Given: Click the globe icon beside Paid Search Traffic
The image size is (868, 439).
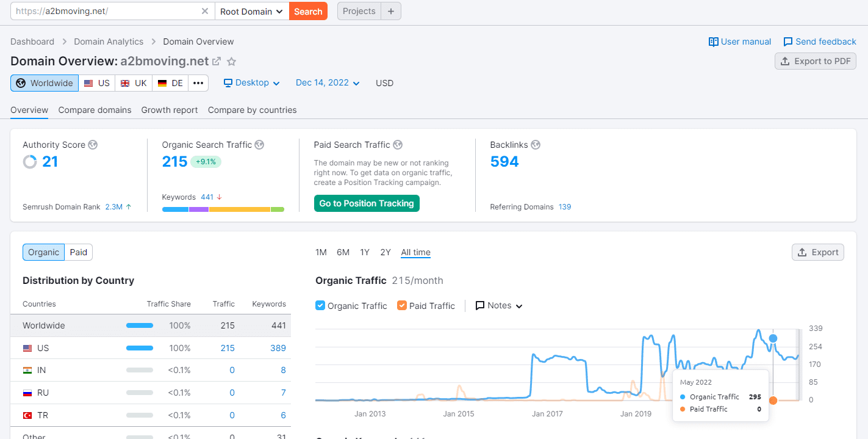Looking at the screenshot, I should coord(398,145).
